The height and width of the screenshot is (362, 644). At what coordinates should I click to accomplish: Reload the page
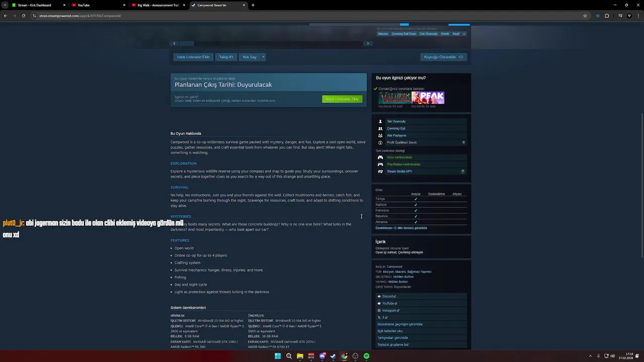pyautogui.click(x=23, y=16)
